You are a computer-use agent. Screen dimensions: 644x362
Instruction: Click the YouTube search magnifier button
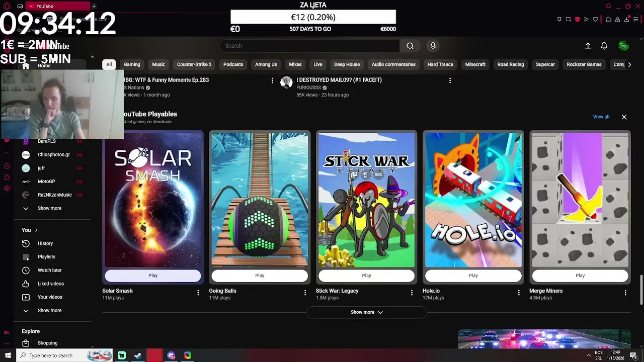(410, 46)
